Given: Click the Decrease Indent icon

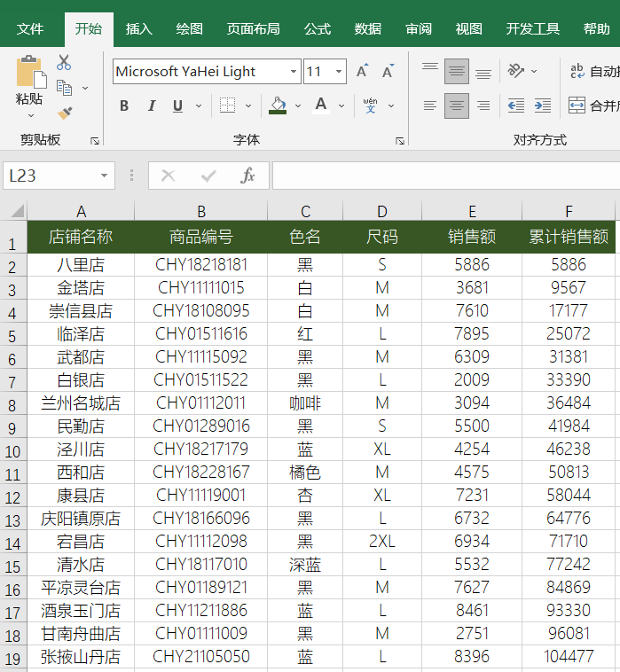Looking at the screenshot, I should 515,106.
